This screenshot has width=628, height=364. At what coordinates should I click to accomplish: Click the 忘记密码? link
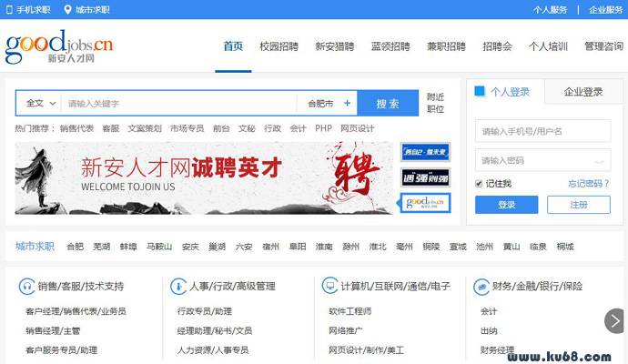[589, 184]
